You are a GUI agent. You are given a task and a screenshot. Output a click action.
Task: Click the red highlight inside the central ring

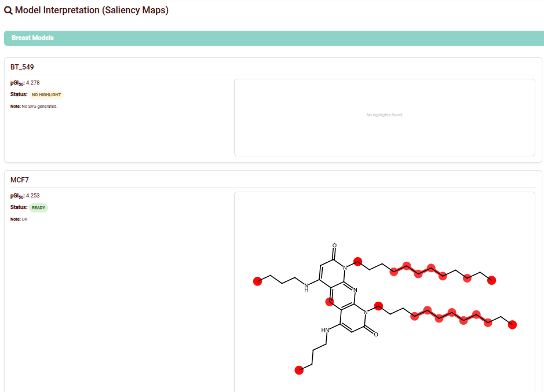329,301
